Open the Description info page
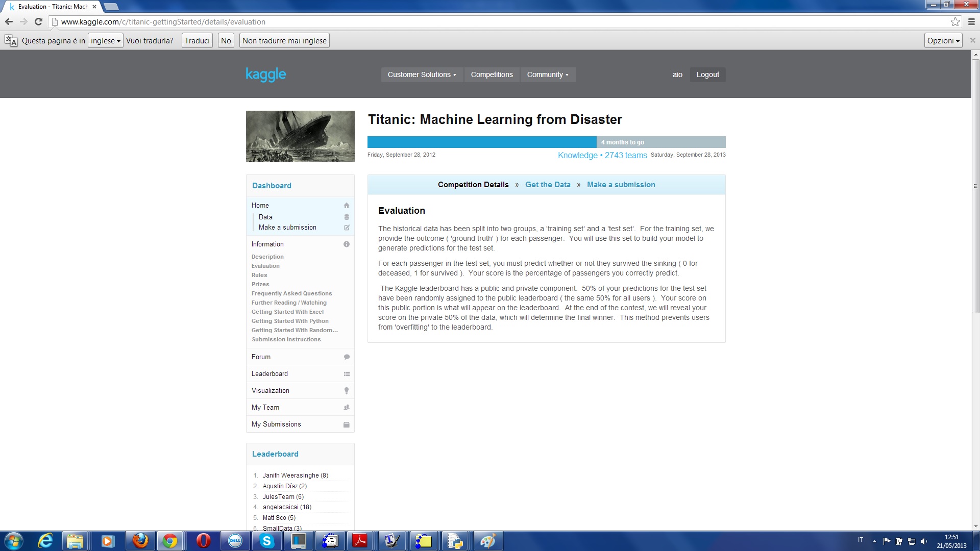The width and height of the screenshot is (980, 551). click(x=267, y=257)
